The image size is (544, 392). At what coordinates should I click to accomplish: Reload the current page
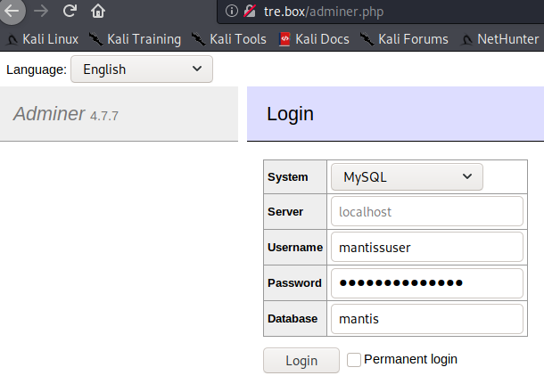click(x=69, y=12)
